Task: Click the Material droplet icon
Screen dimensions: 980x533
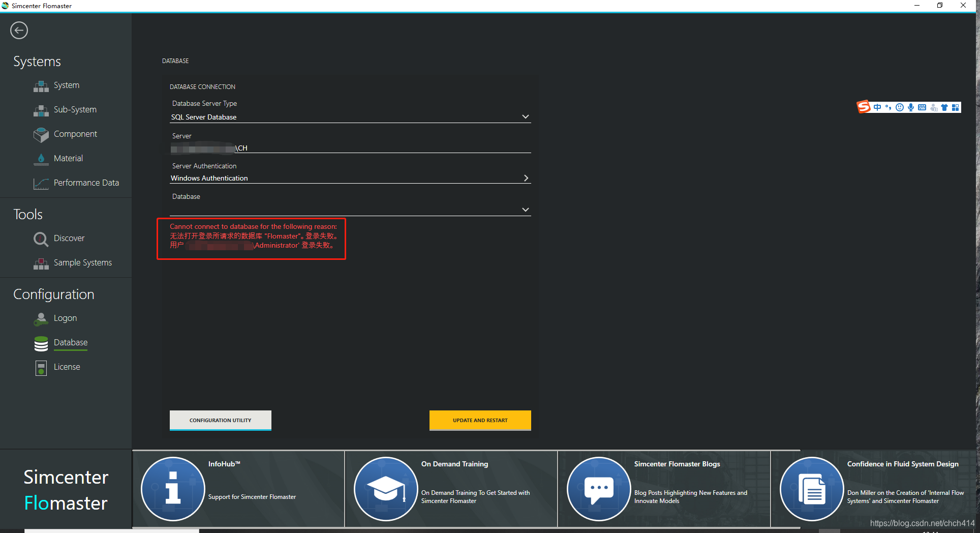Action: click(x=41, y=159)
